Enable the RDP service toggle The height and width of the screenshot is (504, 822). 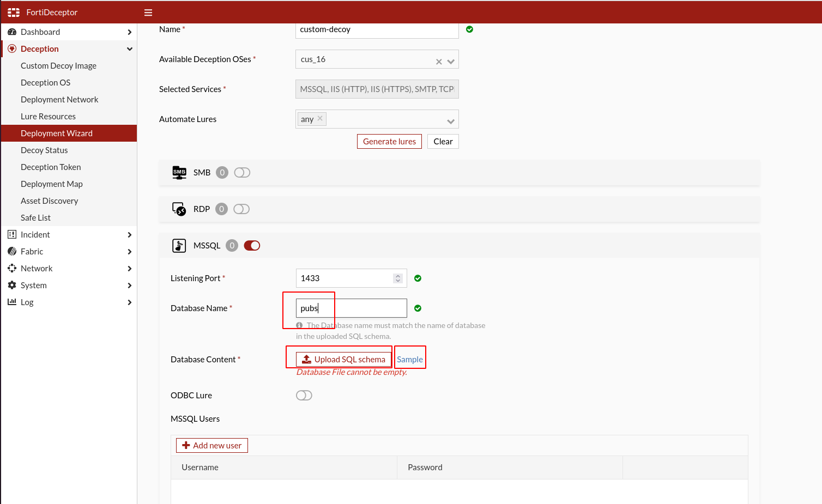tap(241, 209)
